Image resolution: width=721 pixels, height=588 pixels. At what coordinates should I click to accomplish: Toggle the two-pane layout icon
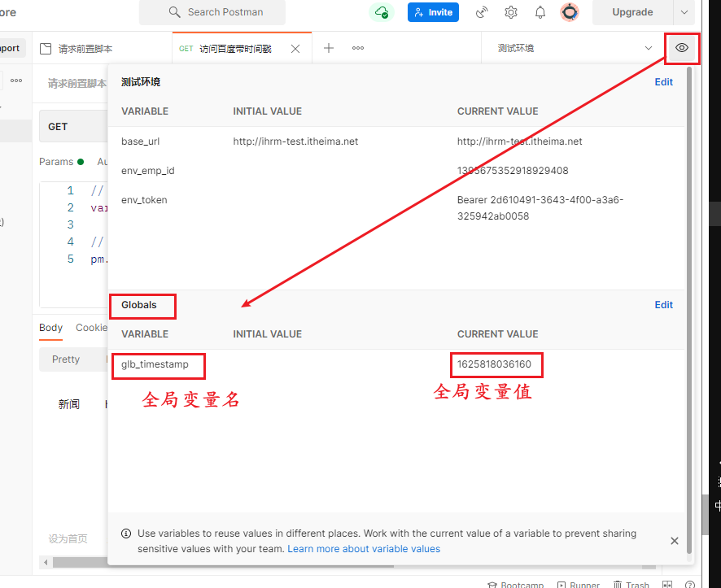tap(667, 584)
